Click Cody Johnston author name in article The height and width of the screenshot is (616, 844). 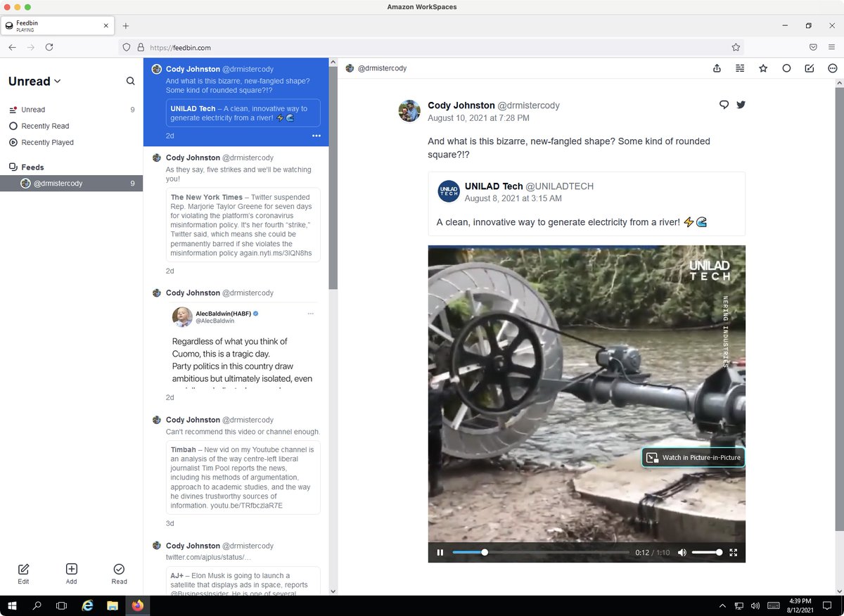461,105
